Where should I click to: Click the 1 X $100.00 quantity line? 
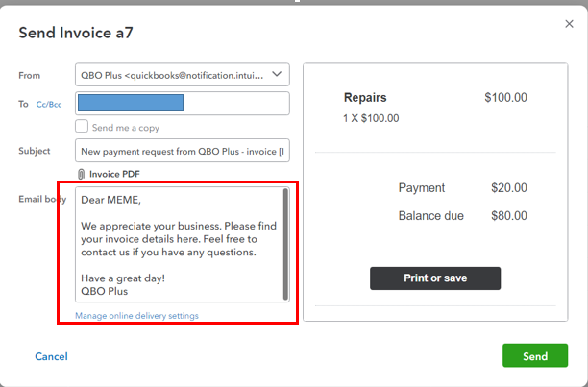tap(371, 118)
